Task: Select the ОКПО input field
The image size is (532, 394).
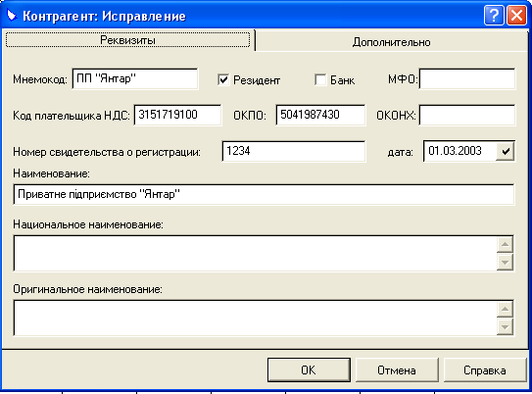Action: 320,115
